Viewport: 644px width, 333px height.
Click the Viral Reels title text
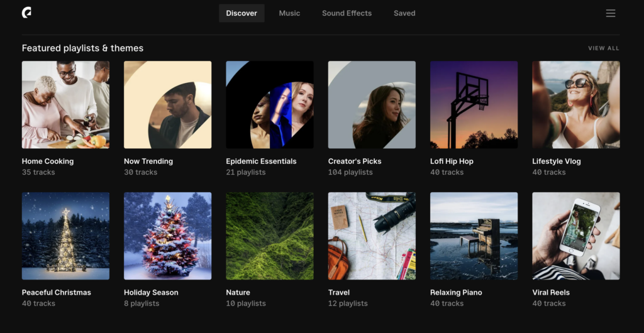(551, 292)
